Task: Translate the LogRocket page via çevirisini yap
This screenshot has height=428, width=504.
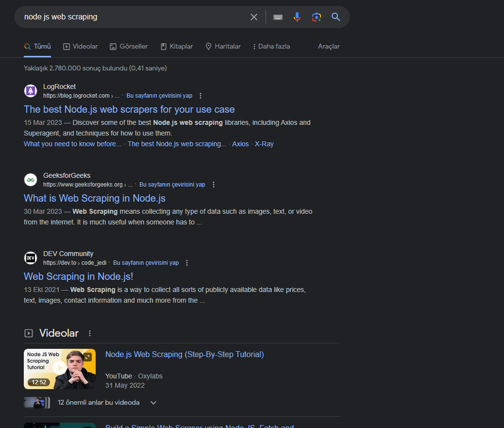Action: (x=159, y=96)
